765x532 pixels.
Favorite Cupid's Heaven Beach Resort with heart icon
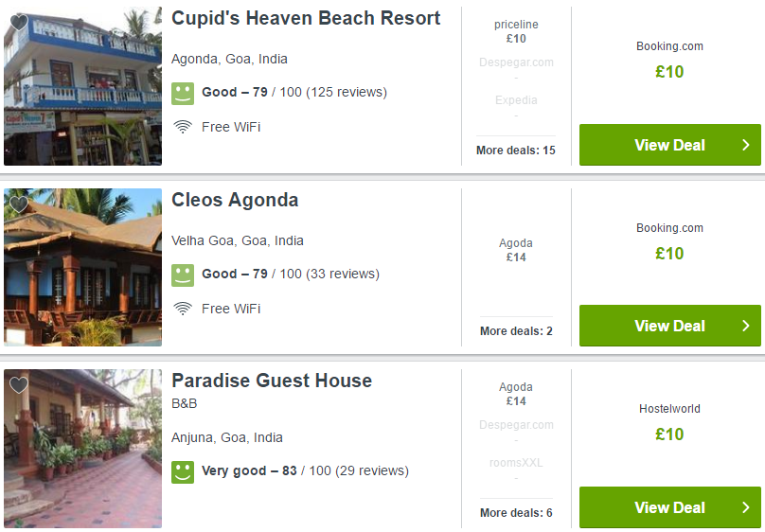coord(19,23)
